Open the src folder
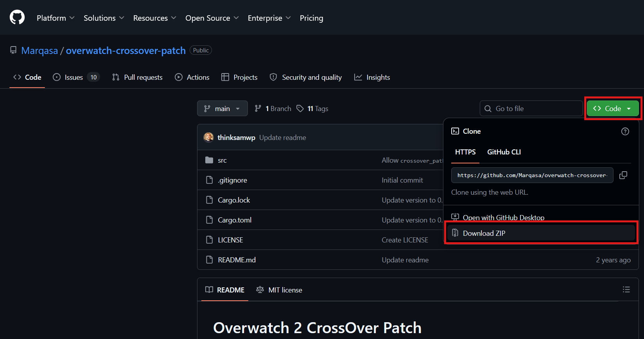 click(x=222, y=160)
